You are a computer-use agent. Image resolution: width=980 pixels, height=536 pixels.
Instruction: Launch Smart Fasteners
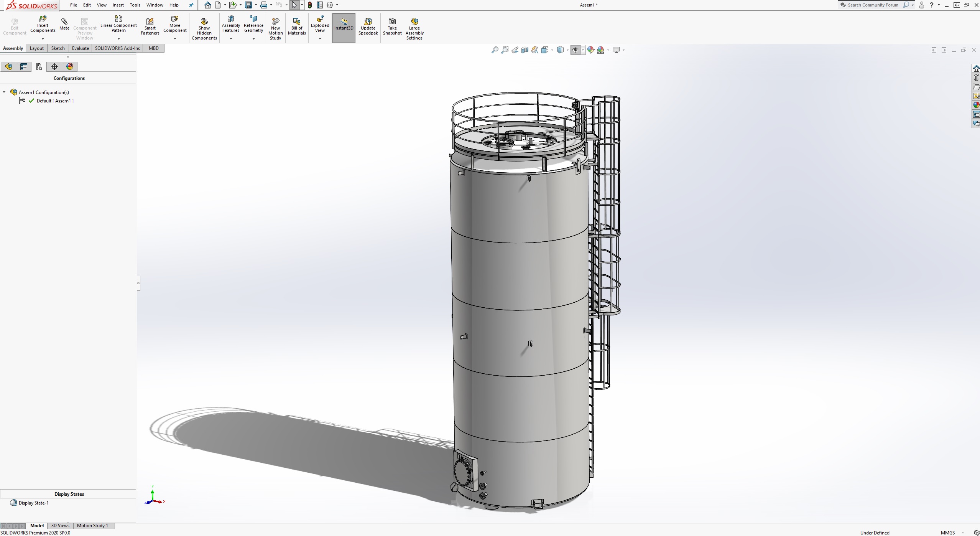click(x=150, y=27)
